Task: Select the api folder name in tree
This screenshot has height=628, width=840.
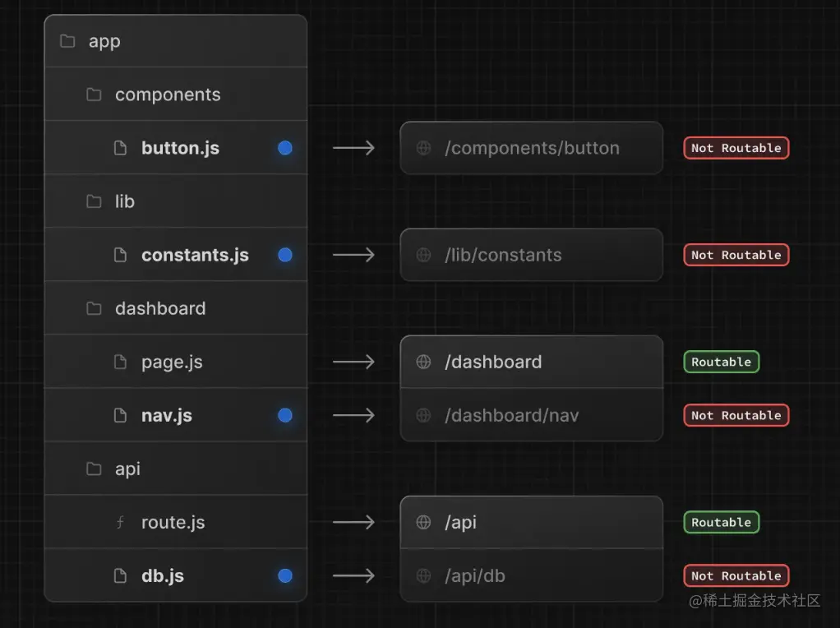Action: tap(127, 470)
